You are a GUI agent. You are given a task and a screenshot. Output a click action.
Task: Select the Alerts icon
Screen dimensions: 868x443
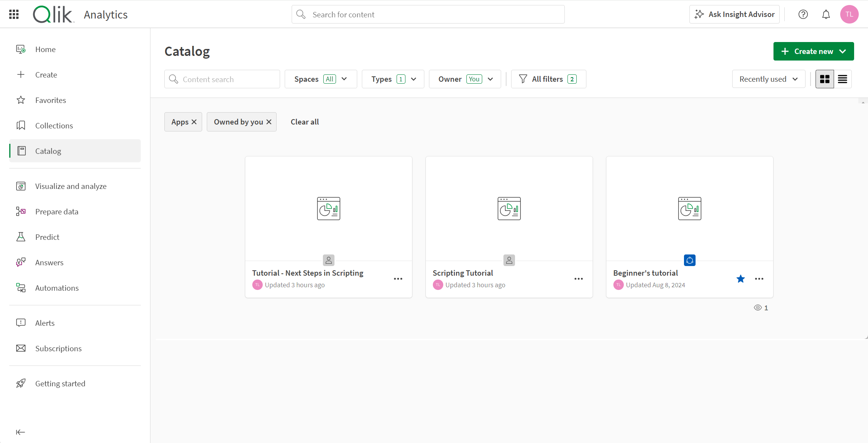(x=20, y=322)
